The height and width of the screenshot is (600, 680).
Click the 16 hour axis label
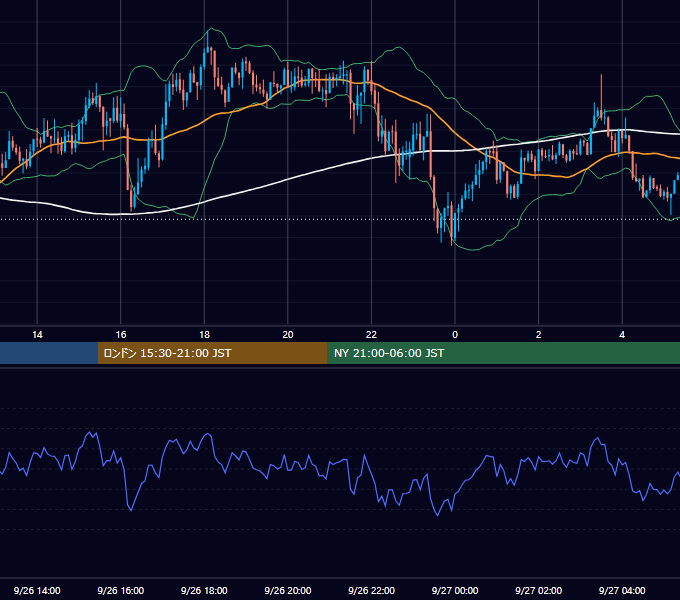(x=121, y=335)
